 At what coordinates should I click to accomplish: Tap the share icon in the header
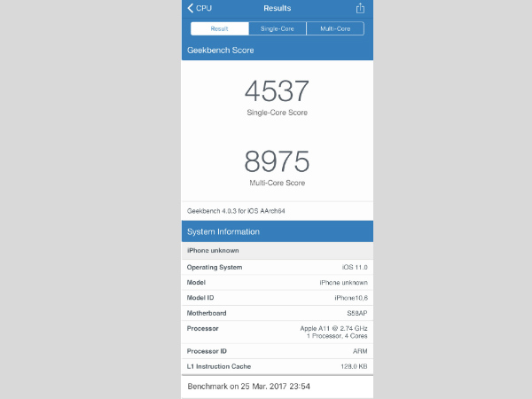click(360, 8)
